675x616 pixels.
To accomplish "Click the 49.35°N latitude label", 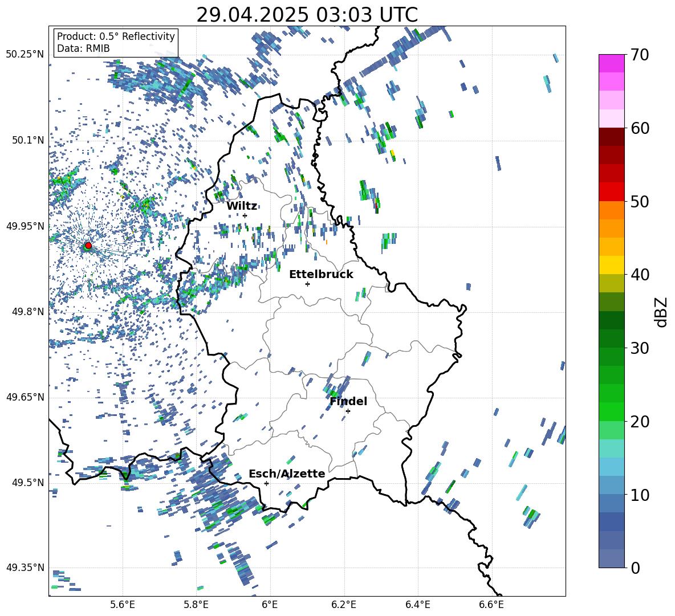I will [x=25, y=568].
